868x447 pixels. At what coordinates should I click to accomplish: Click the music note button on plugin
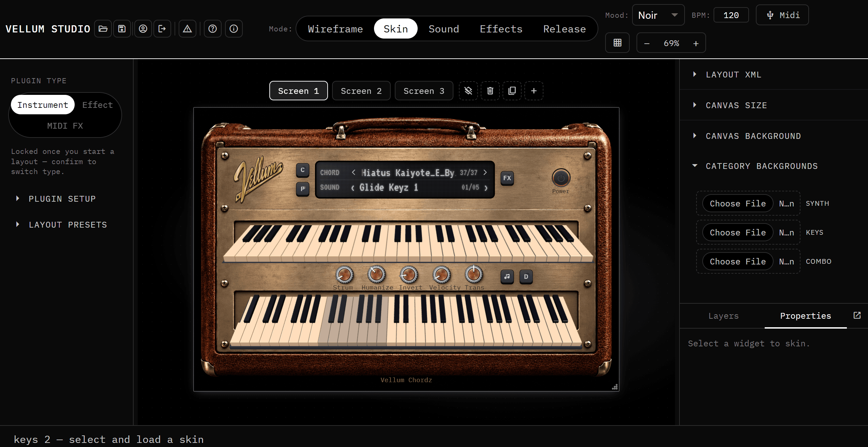(507, 276)
